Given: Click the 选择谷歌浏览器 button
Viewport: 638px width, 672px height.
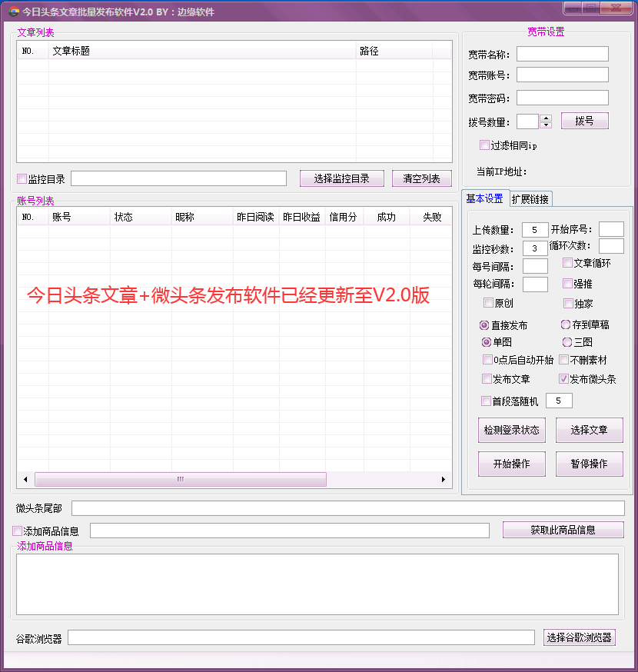Looking at the screenshot, I should point(580,637).
